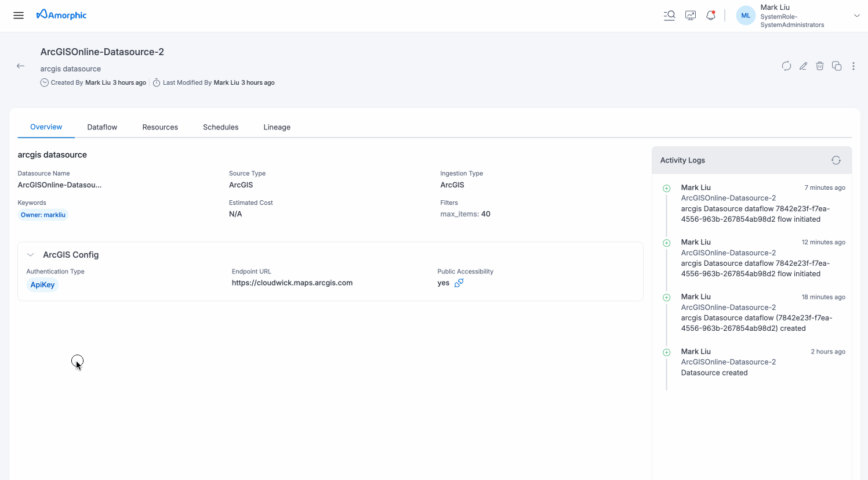
Task: Click the Owner: markliu keyword tag
Action: pyautogui.click(x=43, y=215)
